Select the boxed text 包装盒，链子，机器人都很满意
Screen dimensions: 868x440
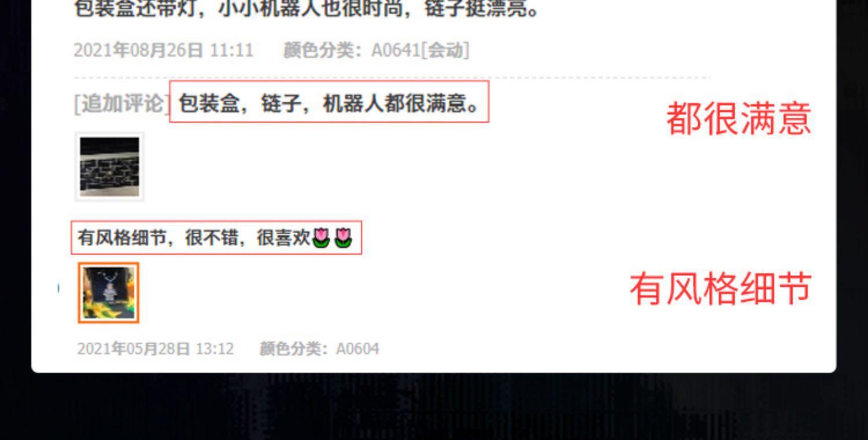click(329, 103)
